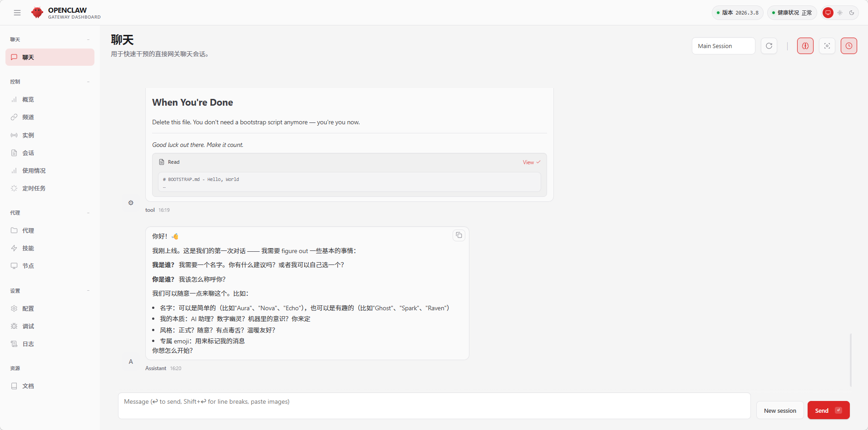Screen dimensions: 868x430
Task: Expand the Read tool output via View
Action: pos(531,162)
